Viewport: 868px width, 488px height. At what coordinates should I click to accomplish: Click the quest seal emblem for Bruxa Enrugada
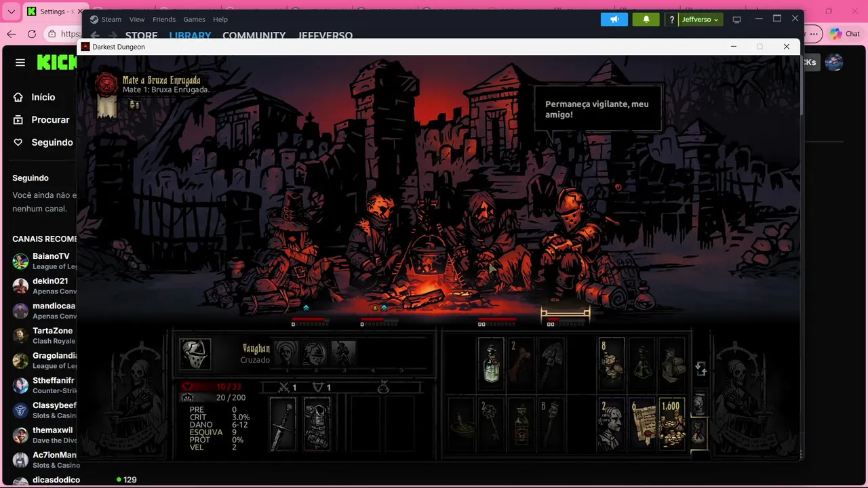[x=106, y=84]
